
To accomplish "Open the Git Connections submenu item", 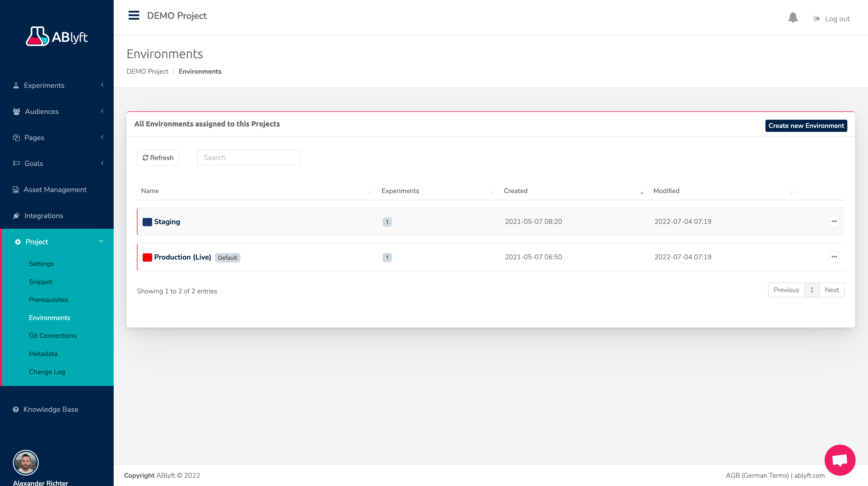I will (52, 336).
